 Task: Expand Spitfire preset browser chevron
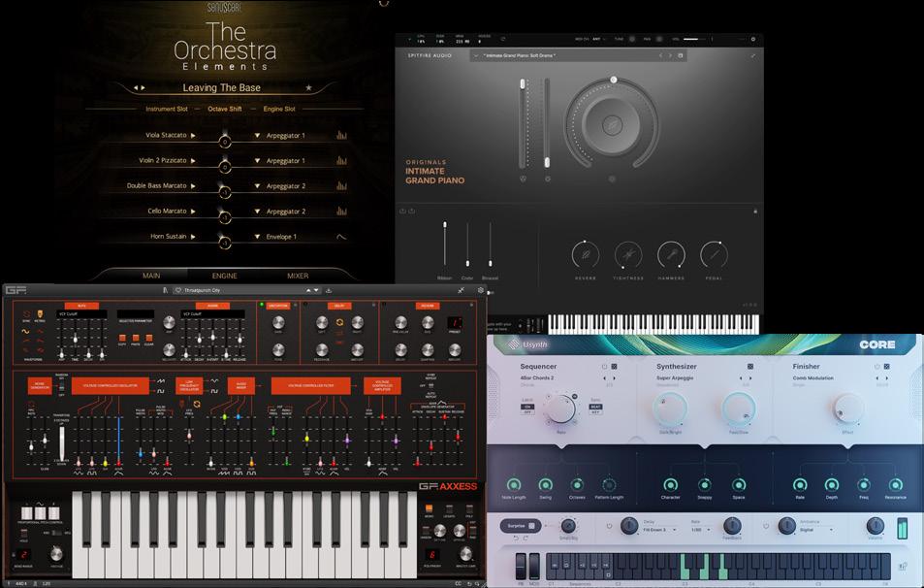(x=475, y=55)
